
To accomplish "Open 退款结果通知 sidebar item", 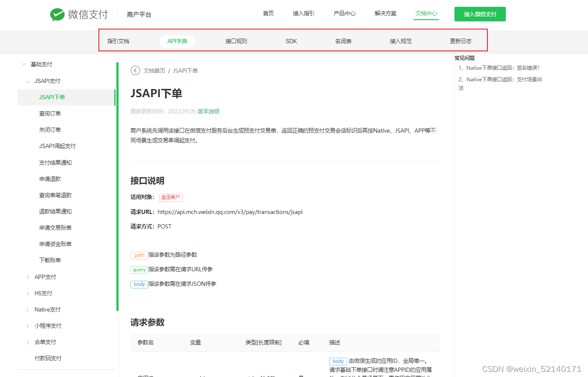I will tap(55, 211).
